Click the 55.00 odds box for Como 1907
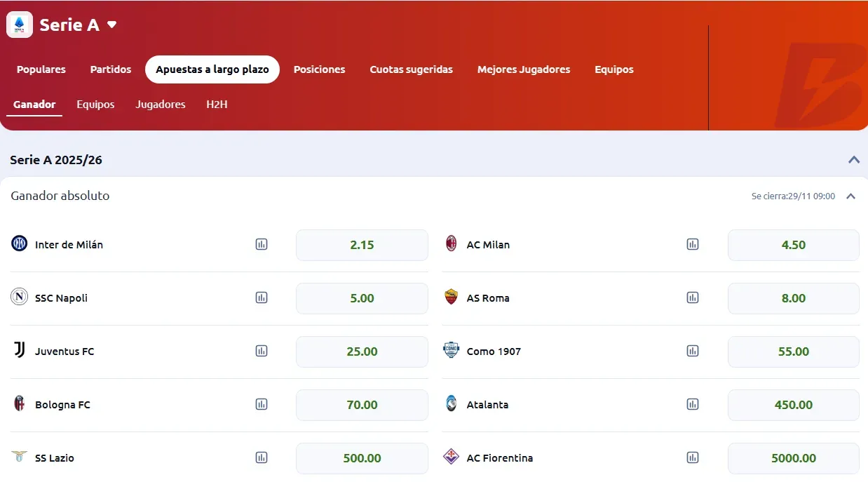 tap(793, 351)
